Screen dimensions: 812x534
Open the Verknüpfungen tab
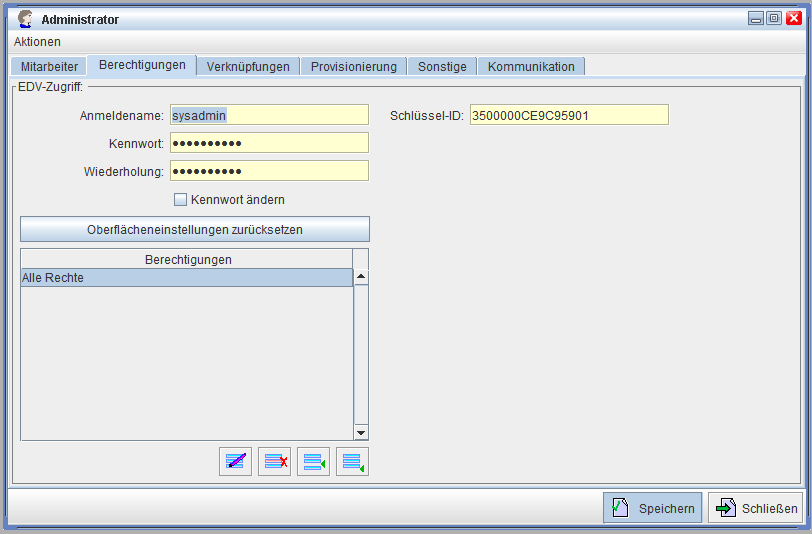click(248, 67)
